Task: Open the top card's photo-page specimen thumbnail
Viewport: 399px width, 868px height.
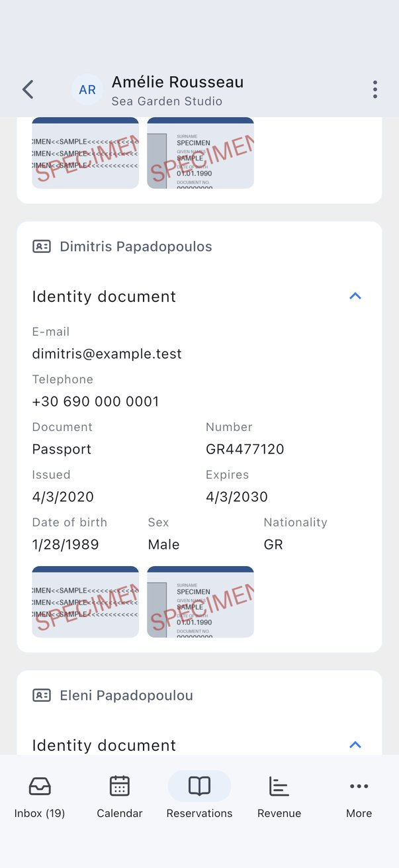Action: click(x=200, y=153)
